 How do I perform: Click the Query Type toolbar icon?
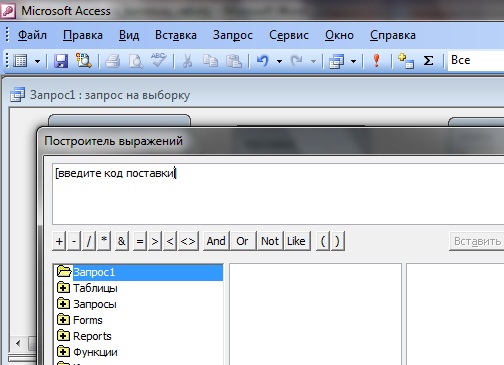pos(336,61)
